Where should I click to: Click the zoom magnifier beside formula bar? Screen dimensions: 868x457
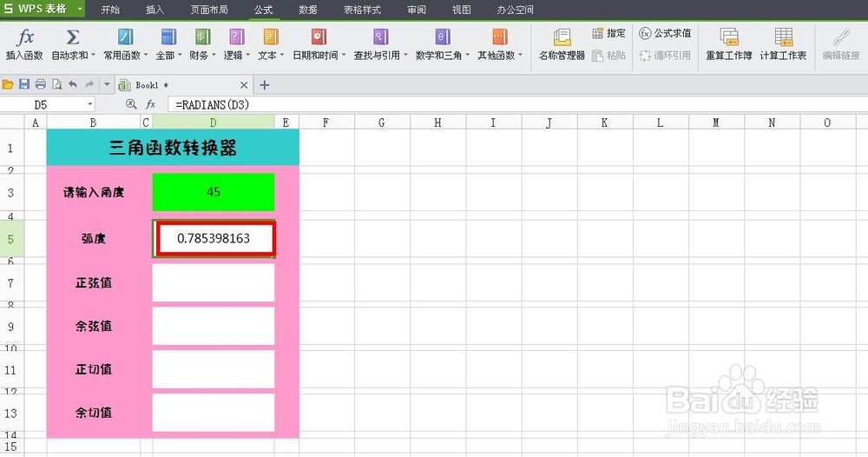click(131, 104)
